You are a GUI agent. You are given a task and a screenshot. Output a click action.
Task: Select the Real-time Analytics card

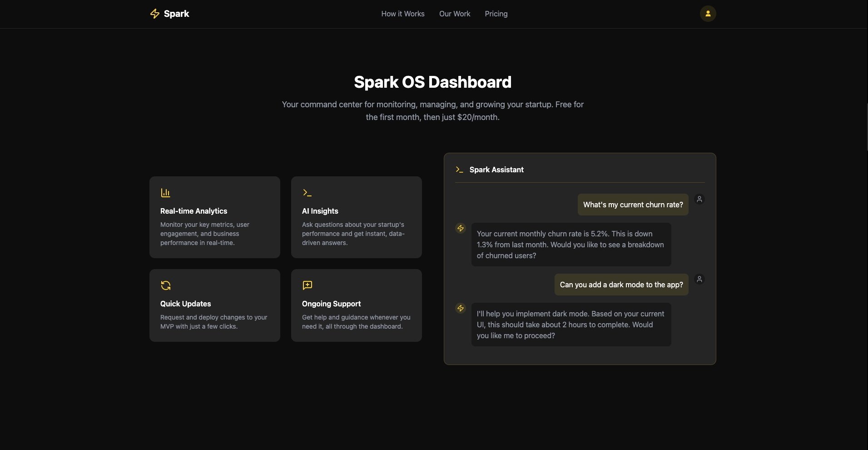point(214,217)
